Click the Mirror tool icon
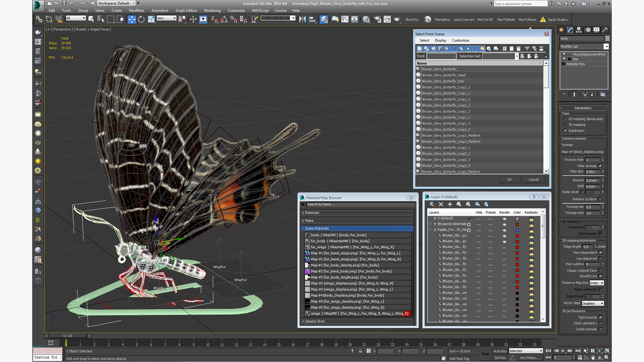 pos(303,19)
